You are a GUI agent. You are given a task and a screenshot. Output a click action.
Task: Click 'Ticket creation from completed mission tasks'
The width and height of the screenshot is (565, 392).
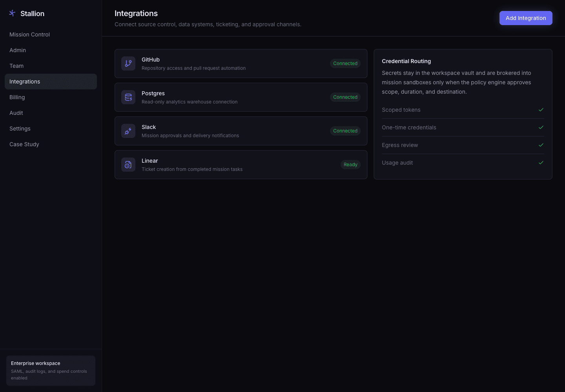point(192,169)
